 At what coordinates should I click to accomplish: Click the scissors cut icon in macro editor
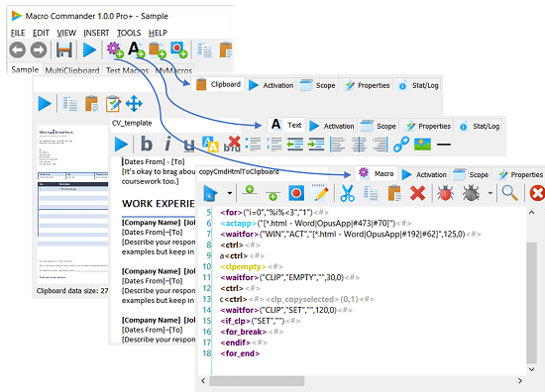[347, 193]
